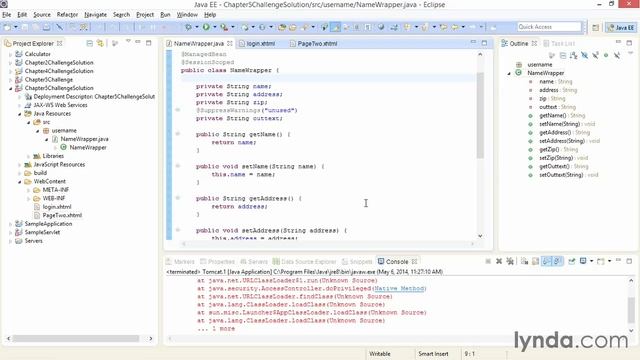Image resolution: width=640 pixels, height=360 pixels.
Task: Select setOuttext(String) in Outline
Action: point(561,175)
